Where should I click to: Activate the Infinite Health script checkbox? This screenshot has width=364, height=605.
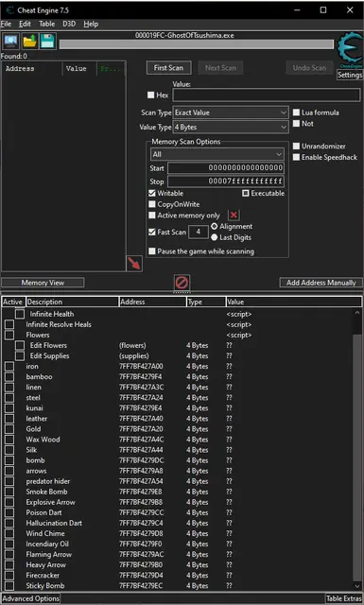click(20, 314)
